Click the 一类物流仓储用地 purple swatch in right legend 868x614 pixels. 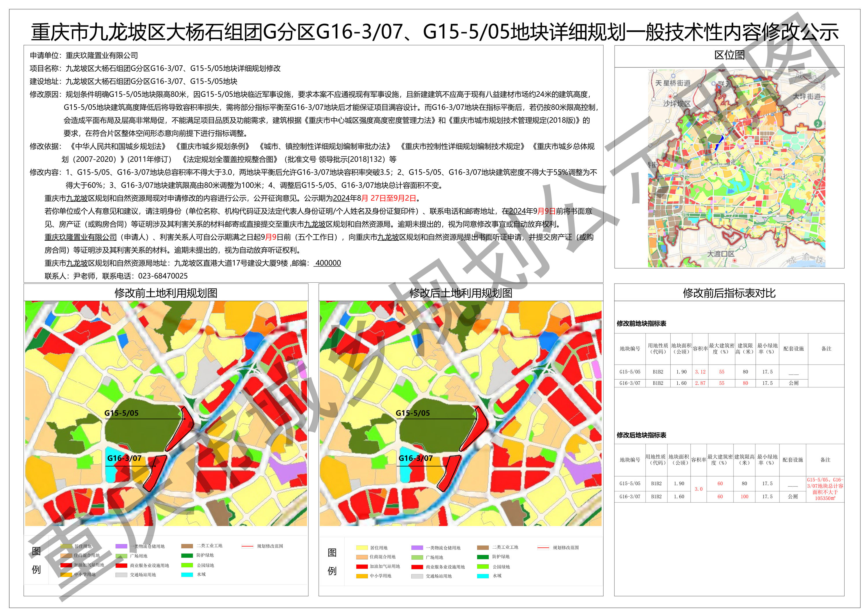417,547
